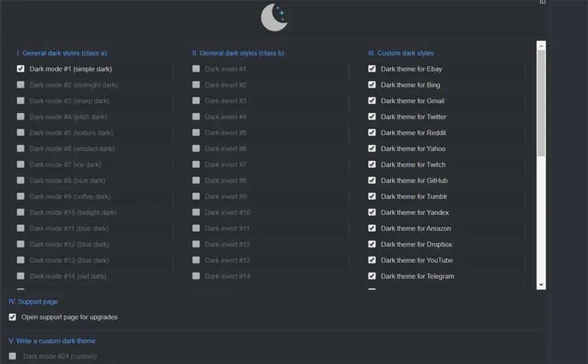The height and width of the screenshot is (364, 588).
Task: Disable Dark theme for GitHub
Action: [372, 180]
